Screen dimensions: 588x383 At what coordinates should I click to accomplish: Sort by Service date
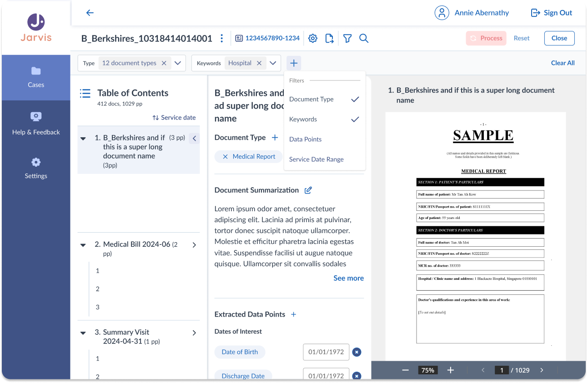pyautogui.click(x=174, y=118)
